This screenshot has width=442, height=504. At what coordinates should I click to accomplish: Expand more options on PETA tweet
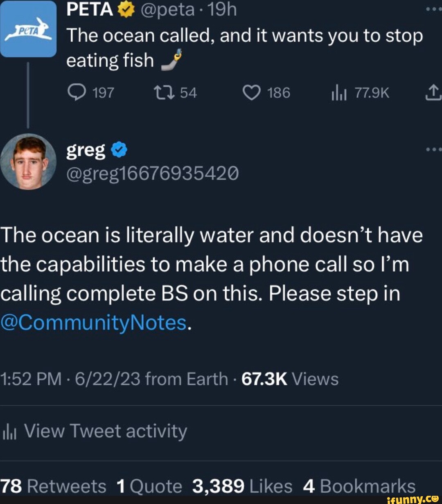pos(435,9)
